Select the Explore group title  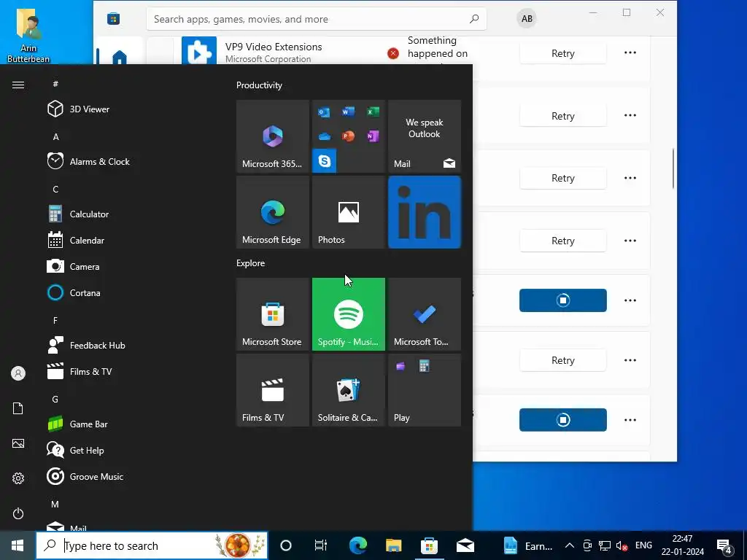[x=251, y=263]
